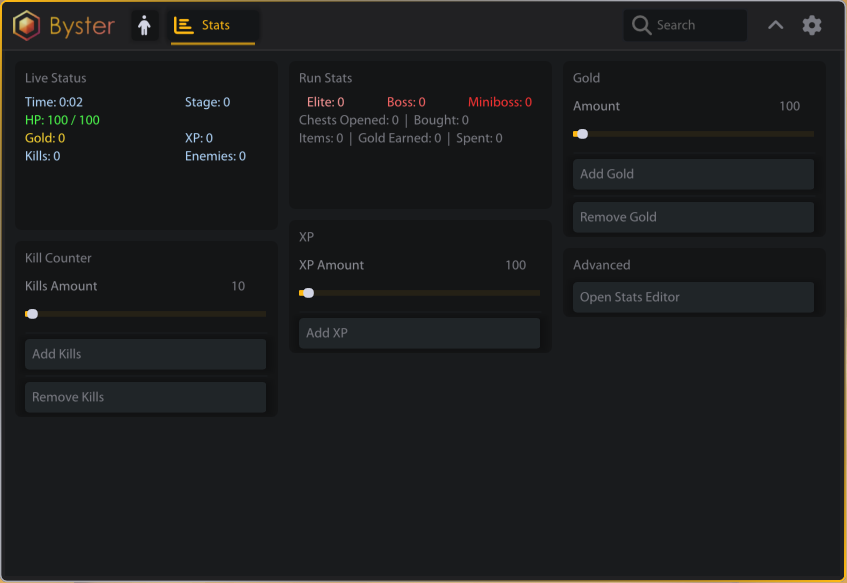Image resolution: width=847 pixels, height=583 pixels.
Task: Click the 'HP: 100 / 100' text
Action: click(x=62, y=120)
